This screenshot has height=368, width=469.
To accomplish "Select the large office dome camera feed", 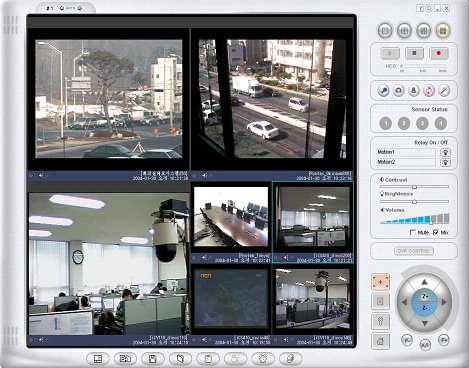I will coord(109,264).
